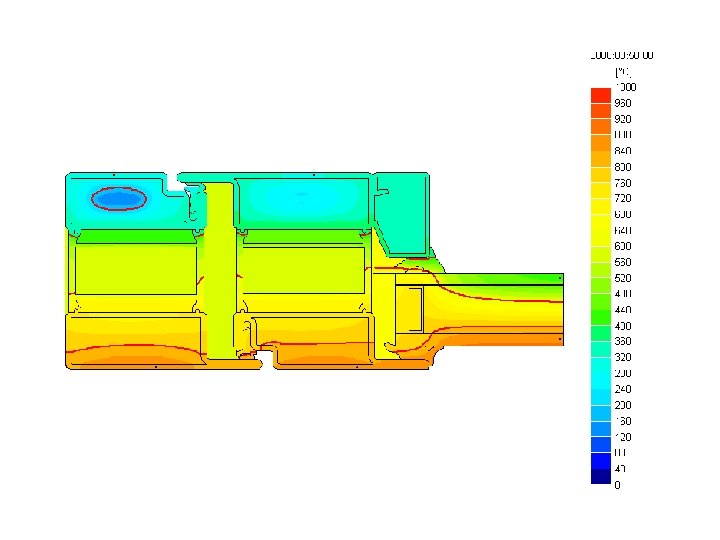Click the legend value 600
Screen dimensions: 720x540
tap(623, 246)
